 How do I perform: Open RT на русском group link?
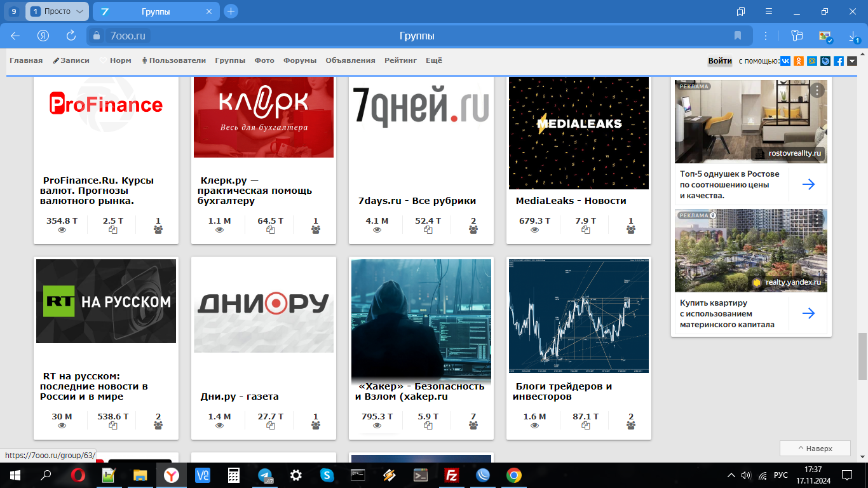(x=94, y=386)
